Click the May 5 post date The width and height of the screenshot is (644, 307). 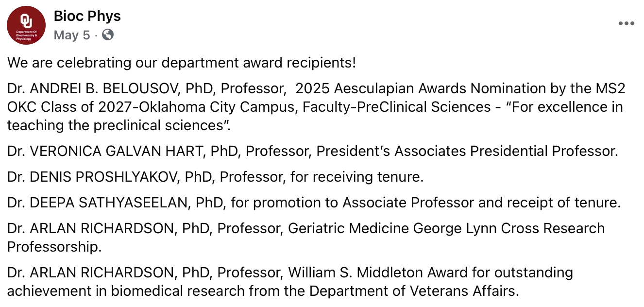point(71,35)
